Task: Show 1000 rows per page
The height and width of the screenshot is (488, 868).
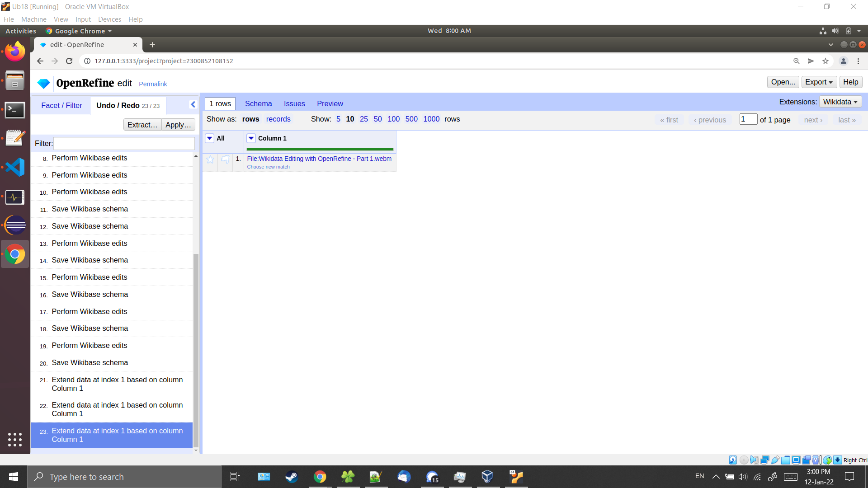Action: (x=431, y=119)
